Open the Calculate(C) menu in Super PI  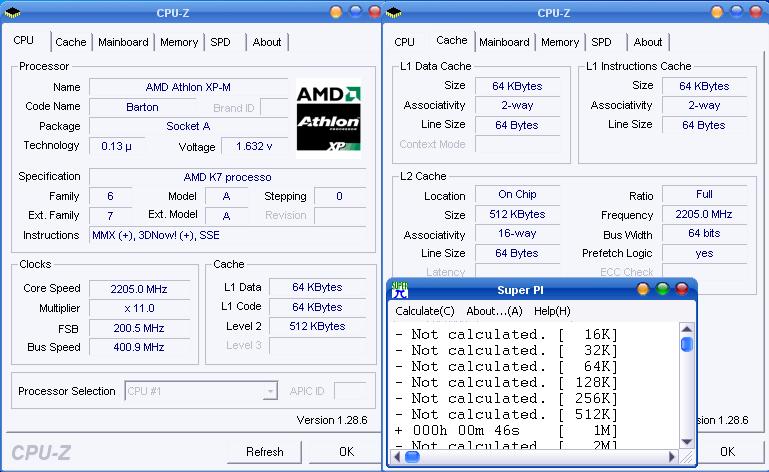[424, 311]
